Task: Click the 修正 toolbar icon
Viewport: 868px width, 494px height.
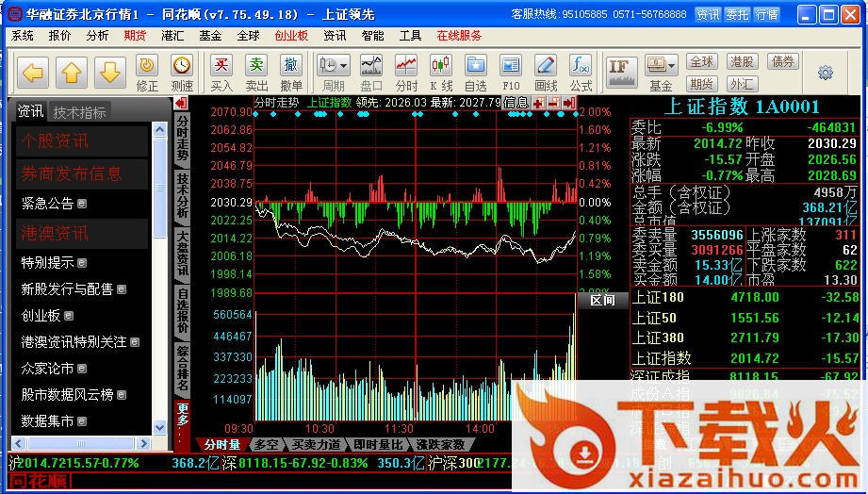Action: [x=147, y=74]
